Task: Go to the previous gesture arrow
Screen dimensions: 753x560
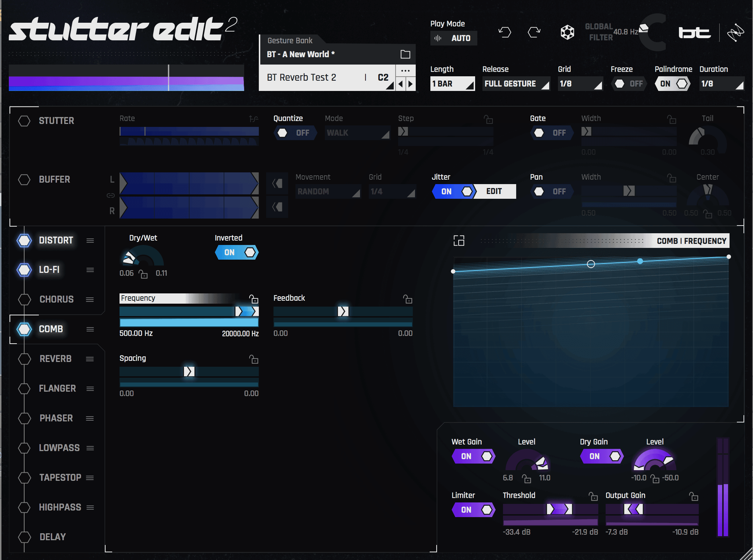Action: [401, 84]
